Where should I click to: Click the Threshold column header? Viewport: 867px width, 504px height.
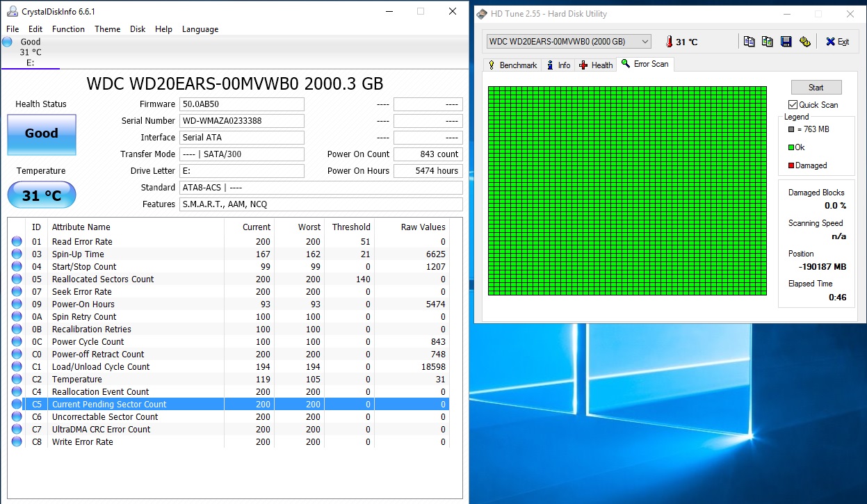[x=350, y=227]
